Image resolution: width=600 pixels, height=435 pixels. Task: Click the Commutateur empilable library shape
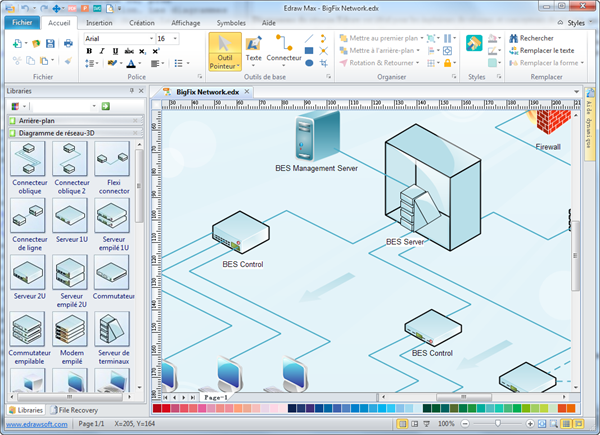click(29, 338)
